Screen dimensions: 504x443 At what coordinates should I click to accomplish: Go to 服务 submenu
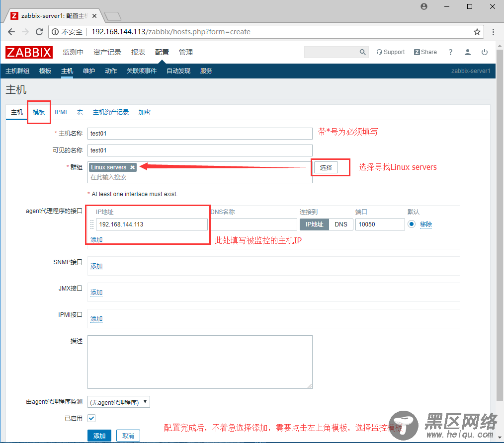click(x=206, y=71)
